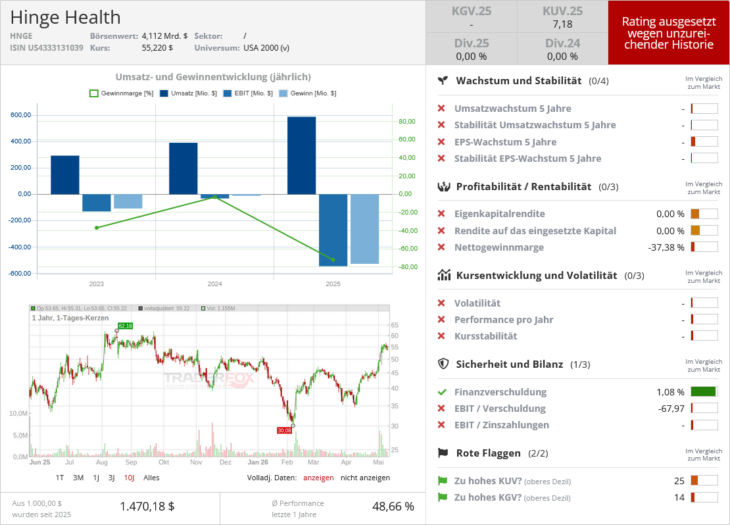The width and height of the screenshot is (730, 525).
Task: Click the market comparison bar for Zu hohes KUV?
Action: 704,480
